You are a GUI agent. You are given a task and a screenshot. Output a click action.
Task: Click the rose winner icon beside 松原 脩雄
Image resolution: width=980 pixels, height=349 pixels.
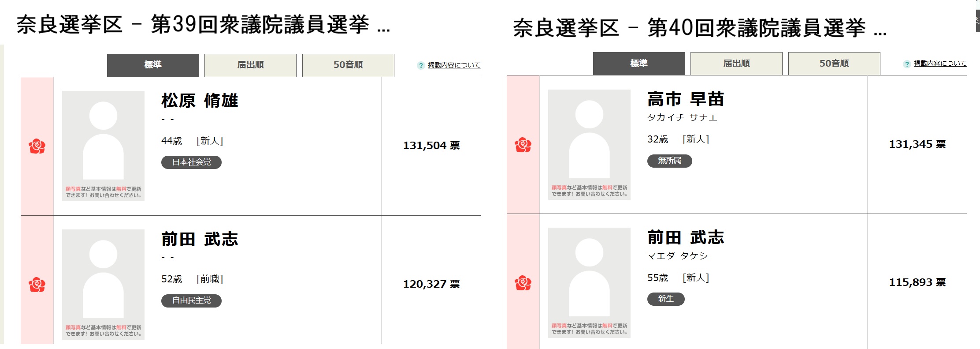[37, 146]
